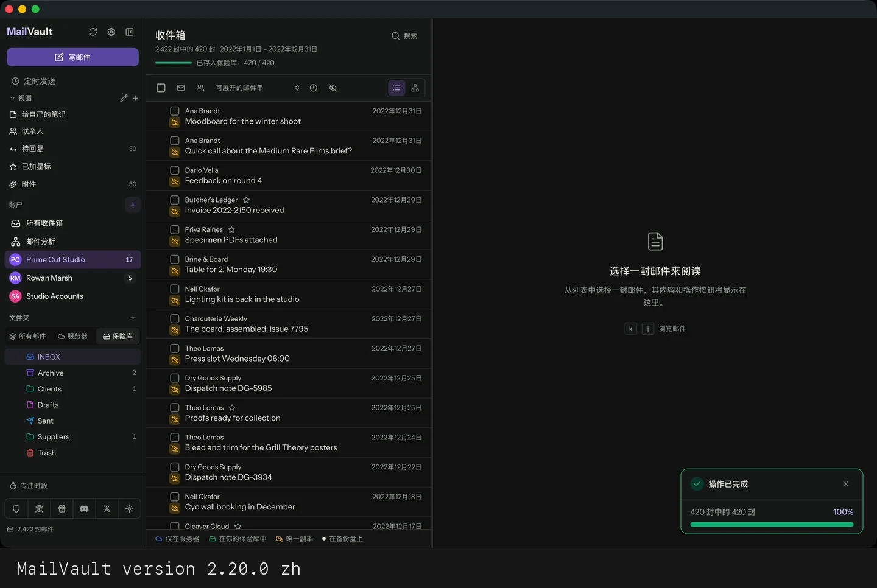Viewport: 877px width, 588px height.
Task: Click the 已存入保险库 progress bar in the header
Action: point(174,63)
